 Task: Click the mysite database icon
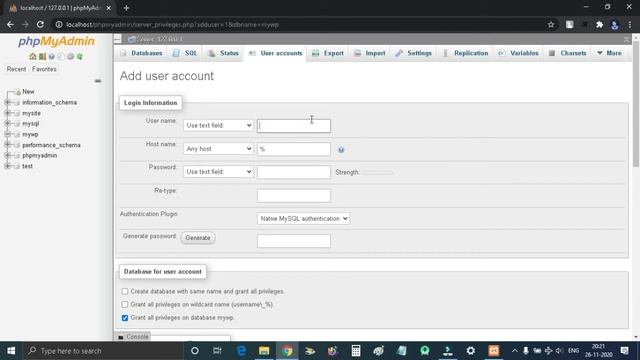click(17, 113)
